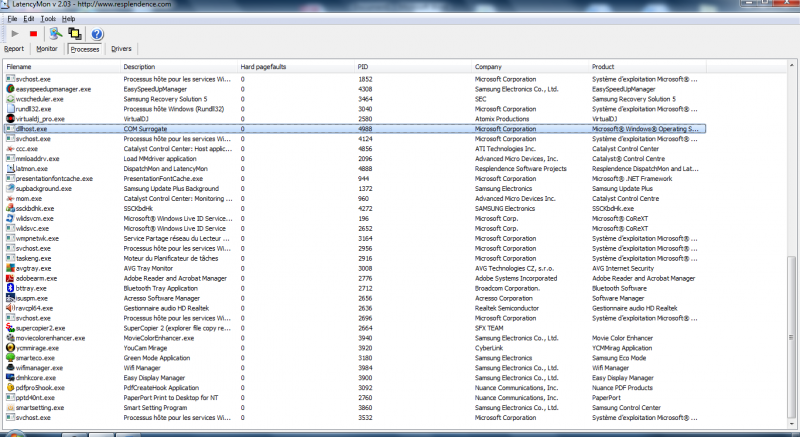This screenshot has height=437, width=800.
Task: Sort by PID column header
Action: pos(413,67)
